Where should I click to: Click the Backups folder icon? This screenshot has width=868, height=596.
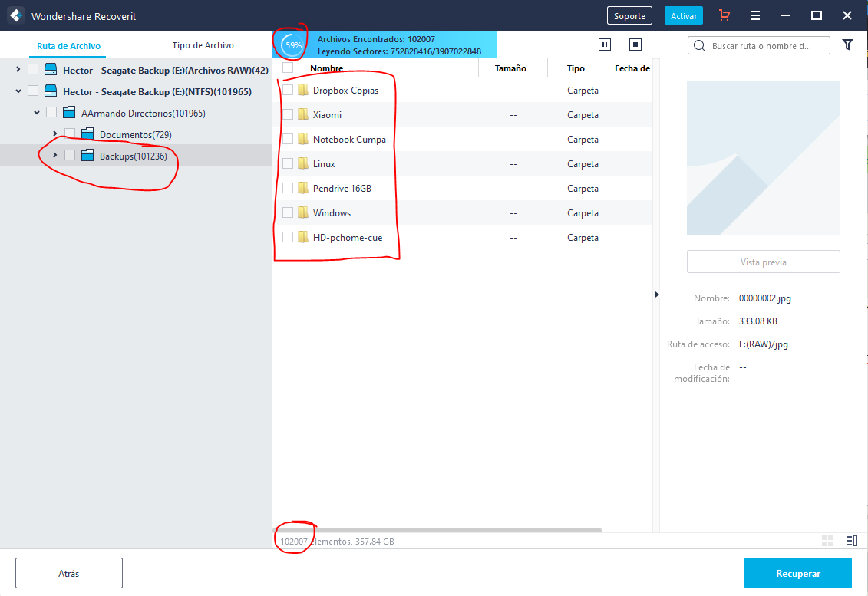[x=87, y=156]
